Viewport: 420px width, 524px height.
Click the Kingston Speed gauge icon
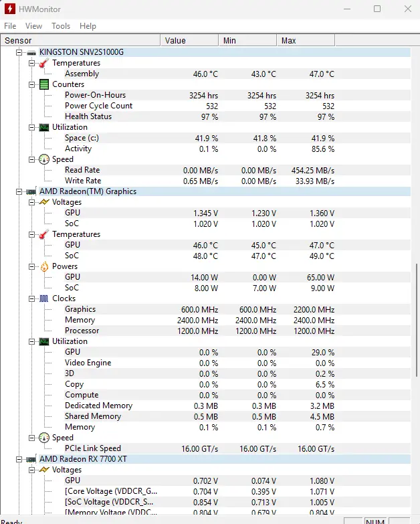[x=44, y=159]
